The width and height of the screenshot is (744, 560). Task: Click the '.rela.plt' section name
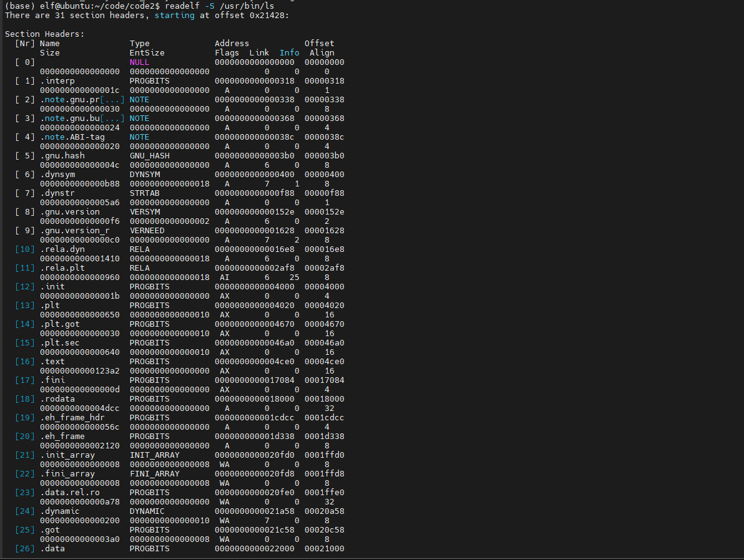[62, 268]
